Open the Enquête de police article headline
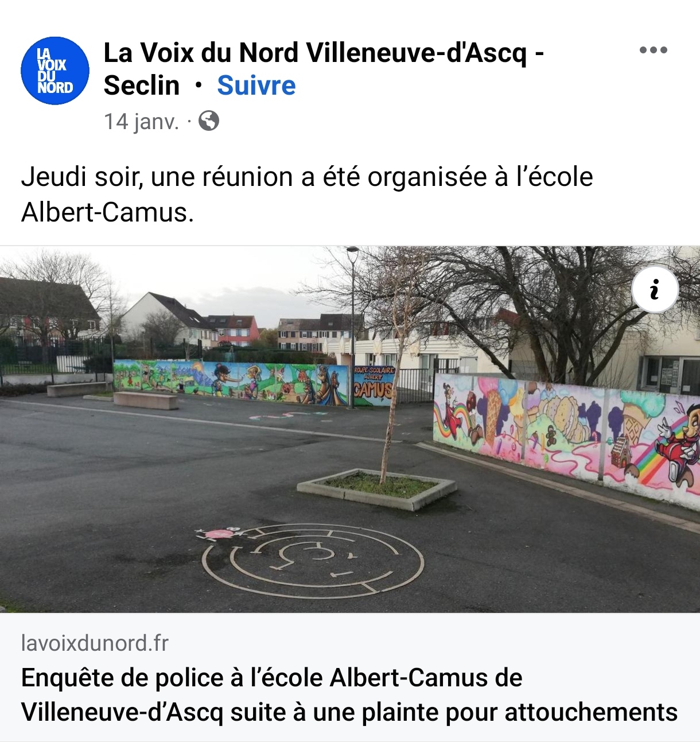 349,695
